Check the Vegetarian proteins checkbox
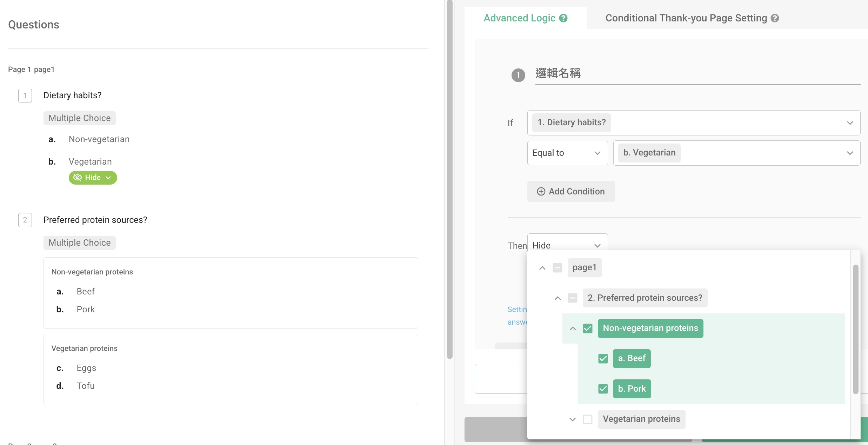This screenshot has width=868, height=445. point(588,419)
